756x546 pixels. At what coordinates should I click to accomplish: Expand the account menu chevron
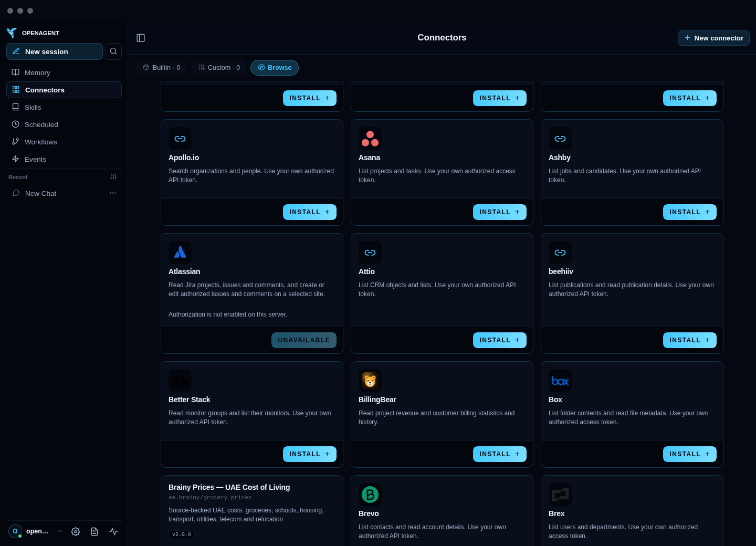click(59, 531)
